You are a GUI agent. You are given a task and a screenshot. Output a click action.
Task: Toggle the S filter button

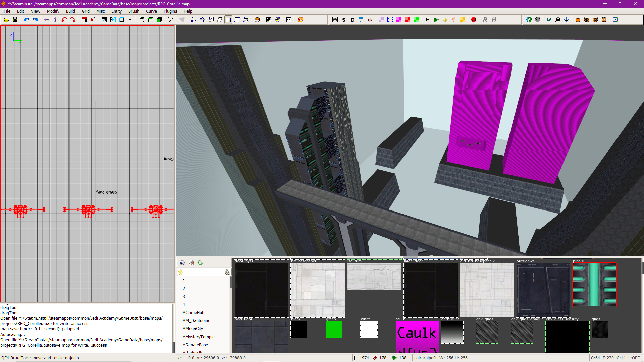pos(344,20)
